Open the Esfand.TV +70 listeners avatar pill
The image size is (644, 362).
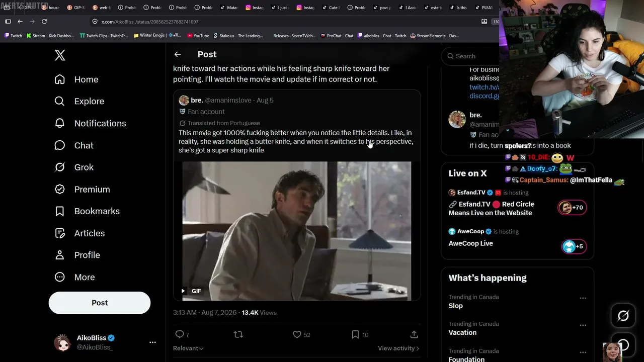tap(572, 208)
